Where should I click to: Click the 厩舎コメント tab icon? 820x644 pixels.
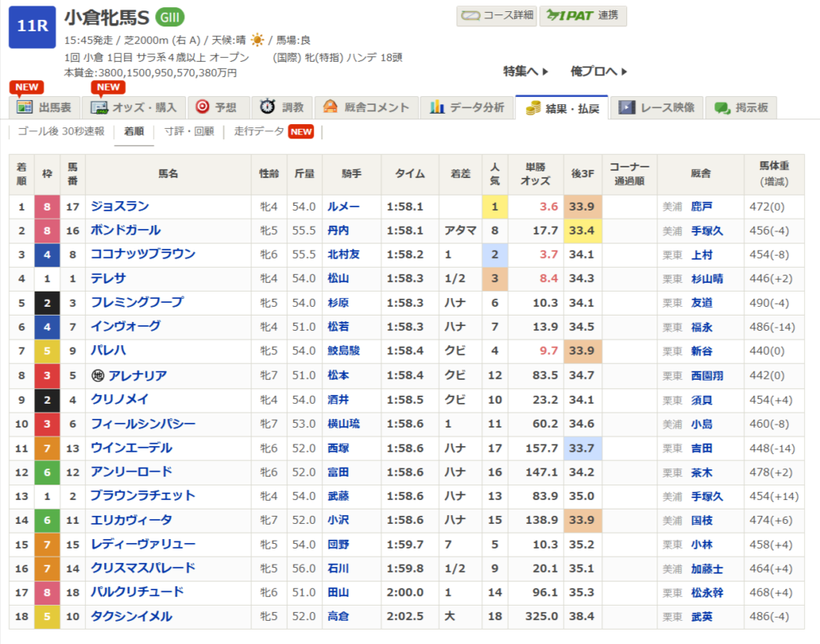tap(330, 107)
